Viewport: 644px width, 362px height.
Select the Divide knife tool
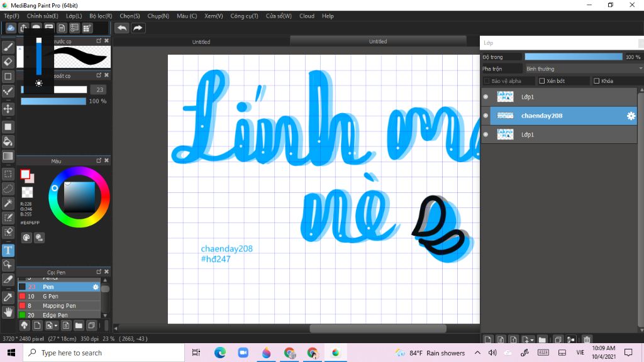click(x=8, y=280)
